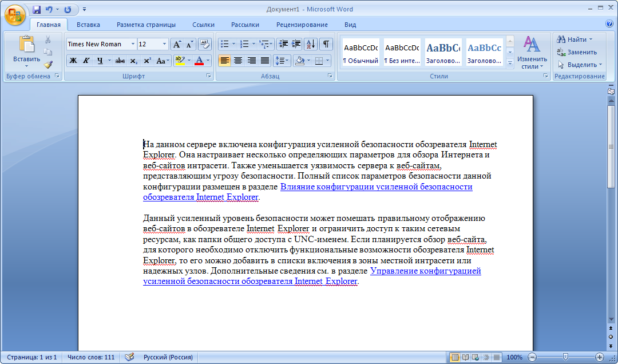Expand the styles gallery More arrow

[x=510, y=63]
